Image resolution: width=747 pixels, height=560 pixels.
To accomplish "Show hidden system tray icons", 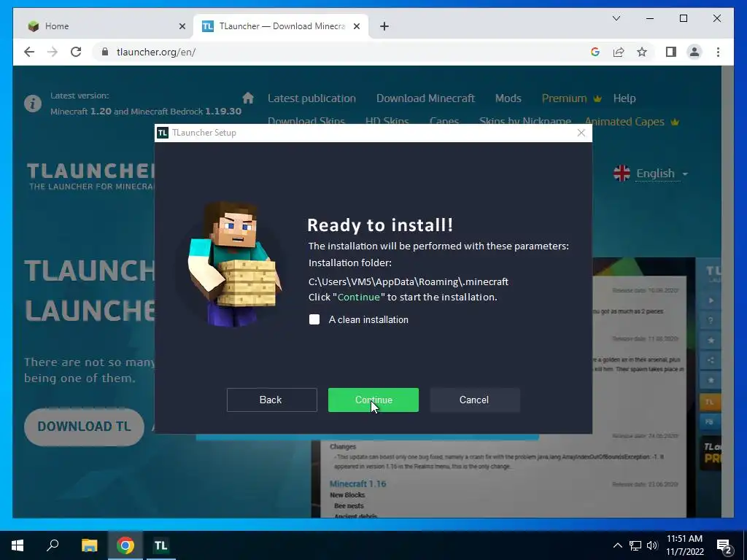I will (617, 545).
